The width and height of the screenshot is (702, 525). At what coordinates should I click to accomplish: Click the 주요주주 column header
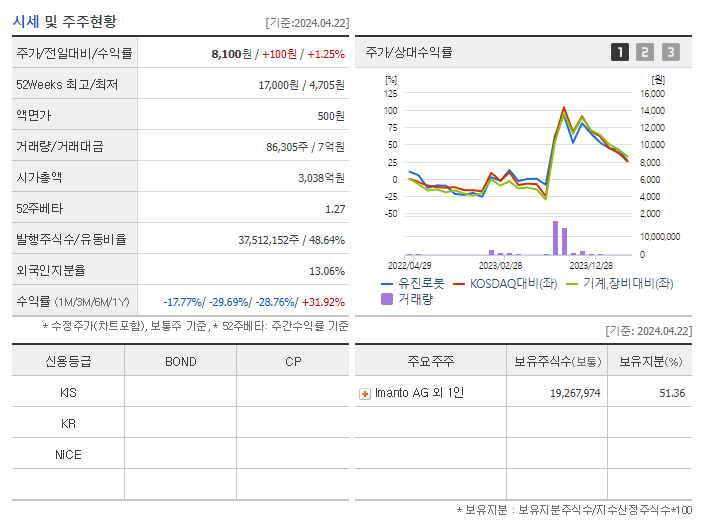(x=431, y=361)
